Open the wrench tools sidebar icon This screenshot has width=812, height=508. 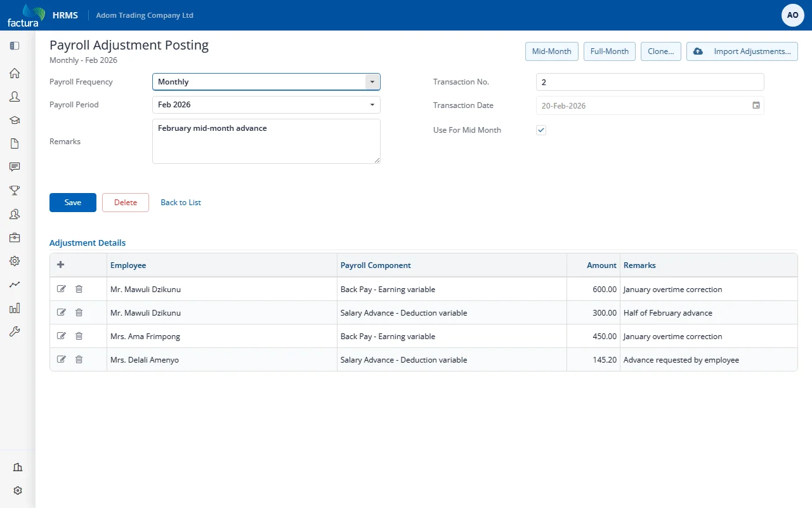(15, 331)
